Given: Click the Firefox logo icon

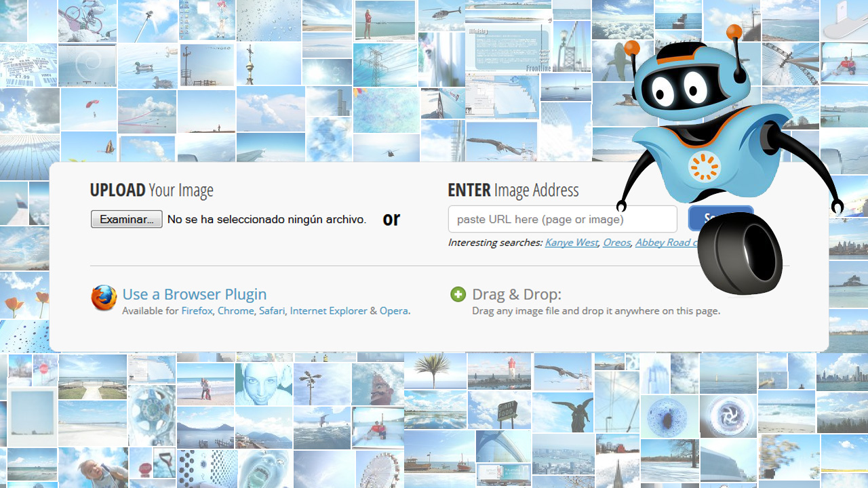Looking at the screenshot, I should (x=104, y=298).
